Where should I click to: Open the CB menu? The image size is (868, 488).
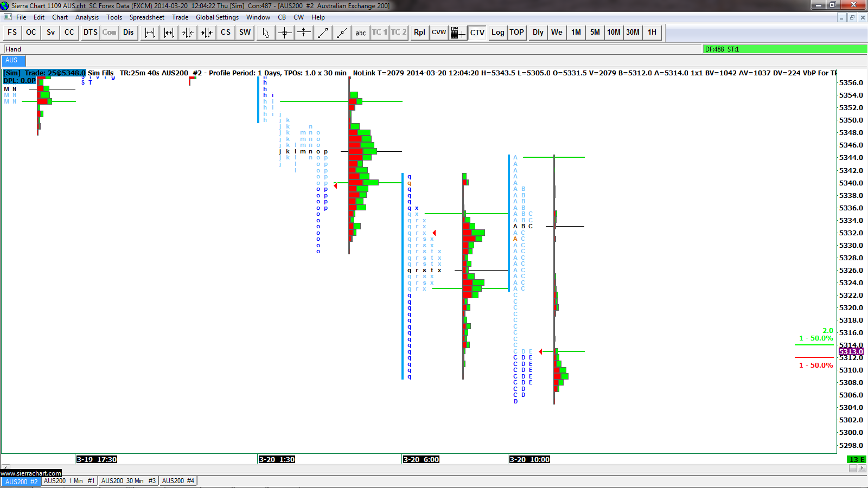pos(282,17)
